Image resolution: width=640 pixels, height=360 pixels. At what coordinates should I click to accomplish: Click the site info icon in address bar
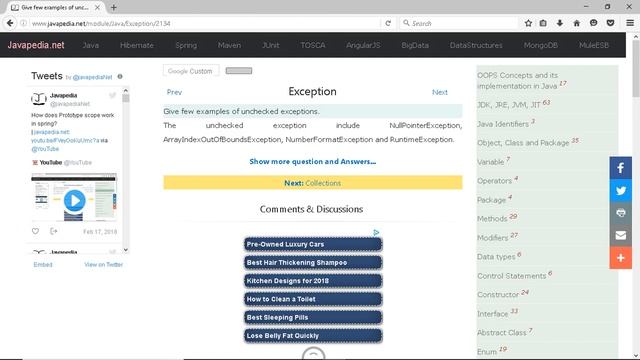pyautogui.click(x=24, y=23)
